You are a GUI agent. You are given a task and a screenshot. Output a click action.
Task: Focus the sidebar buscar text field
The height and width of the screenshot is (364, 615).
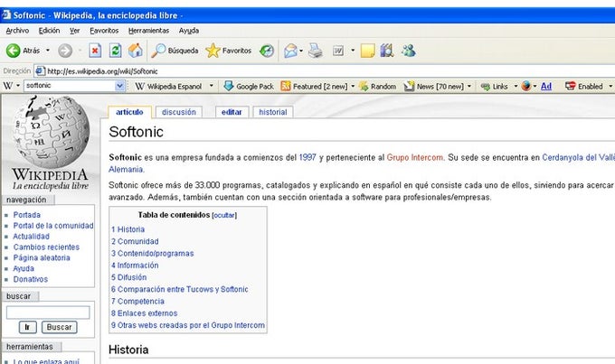[x=48, y=313]
